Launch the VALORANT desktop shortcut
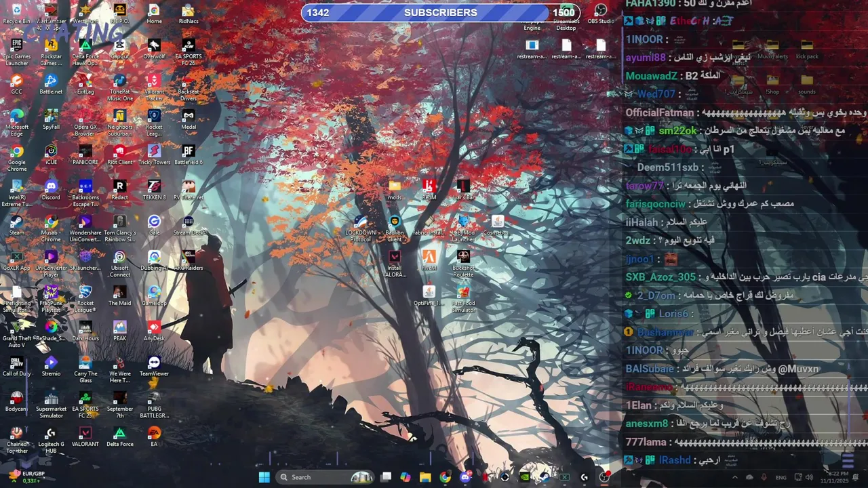868x488 pixels. [85, 436]
